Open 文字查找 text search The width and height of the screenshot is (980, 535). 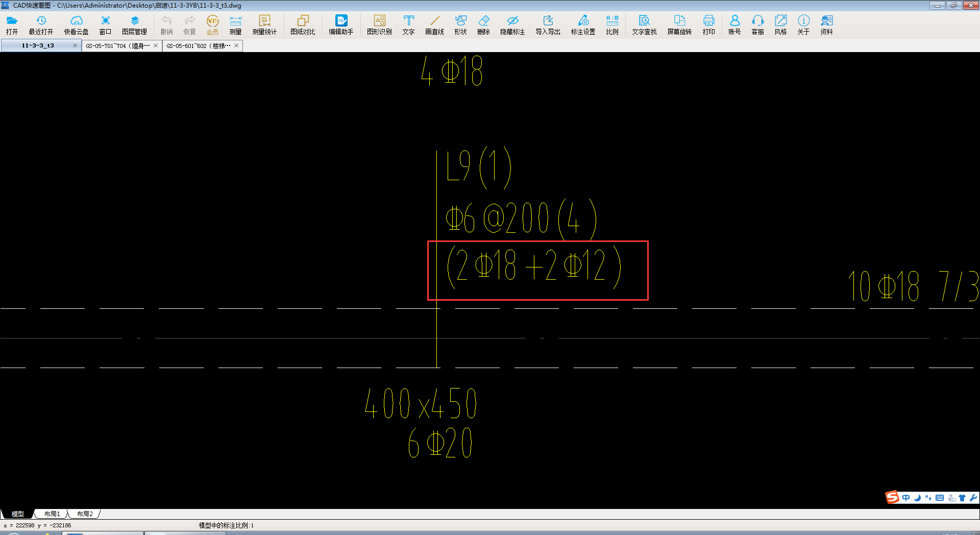[x=644, y=25]
